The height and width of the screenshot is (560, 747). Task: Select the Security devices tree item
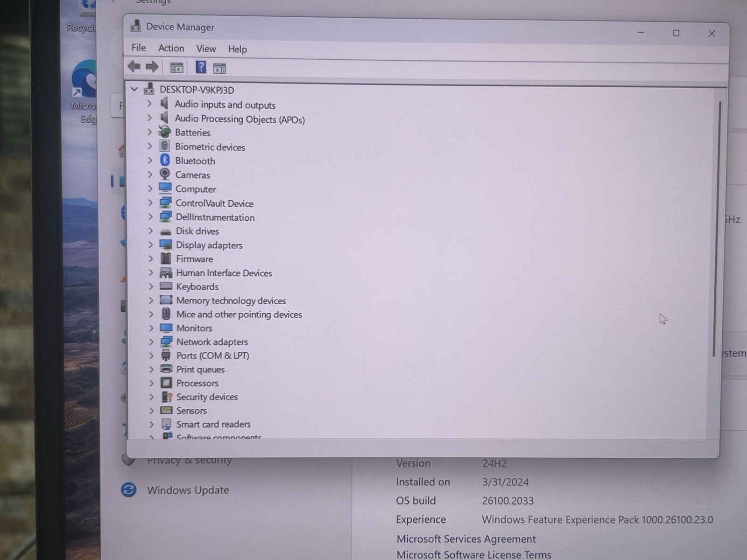(207, 397)
